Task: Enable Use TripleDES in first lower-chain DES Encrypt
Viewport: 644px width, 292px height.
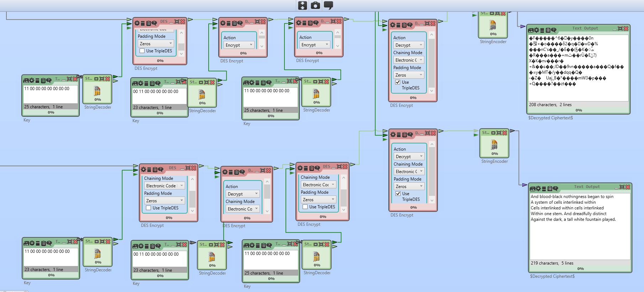Action: coord(148,208)
